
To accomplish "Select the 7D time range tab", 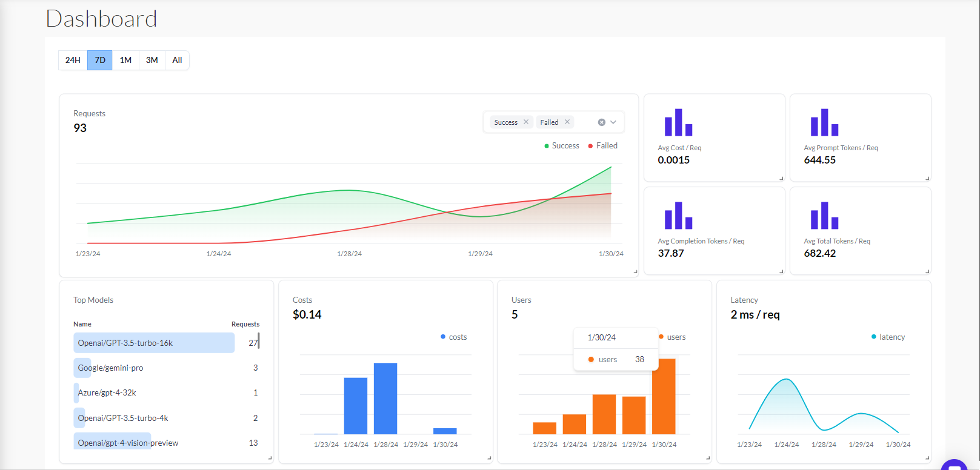I will pyautogui.click(x=100, y=60).
